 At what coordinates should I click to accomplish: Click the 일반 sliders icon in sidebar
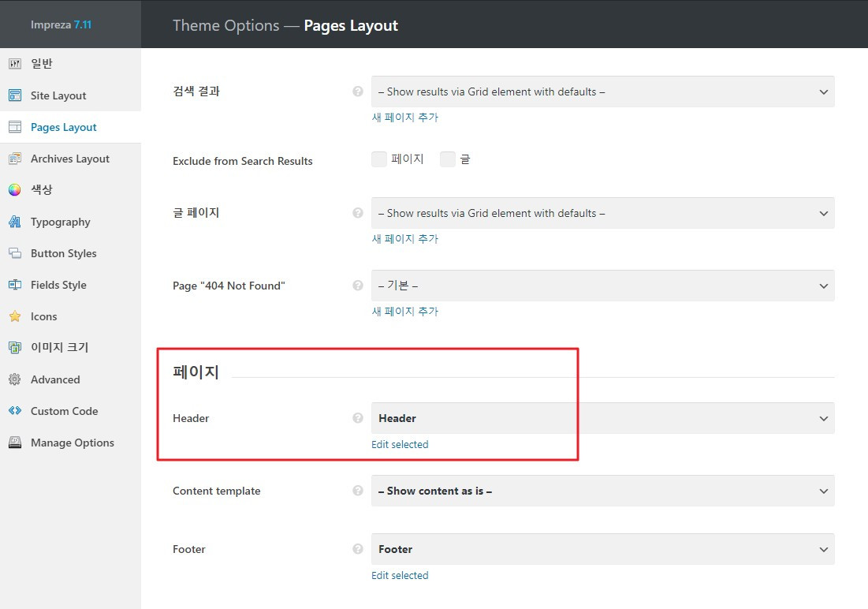[15, 64]
